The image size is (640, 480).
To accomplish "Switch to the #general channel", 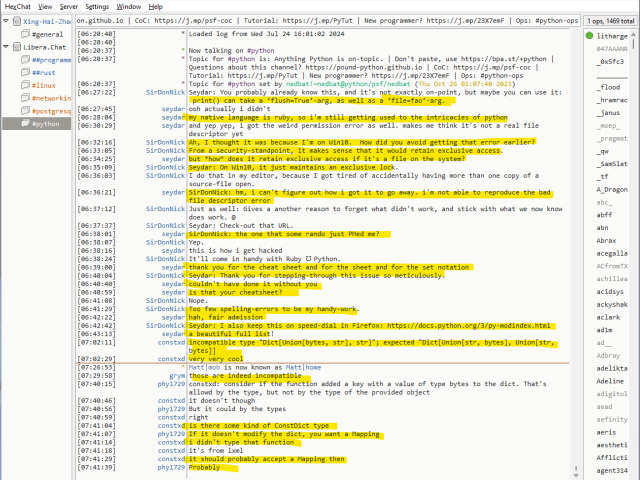I will 47,34.
